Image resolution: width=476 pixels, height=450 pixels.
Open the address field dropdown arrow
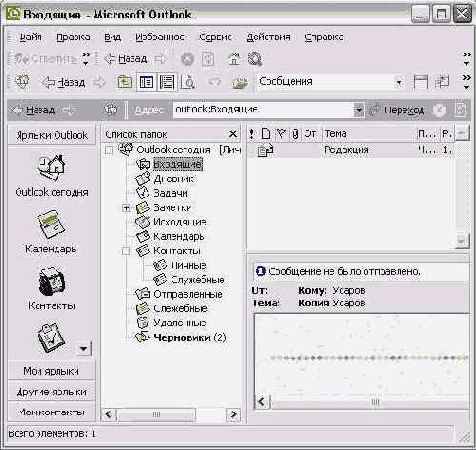359,110
